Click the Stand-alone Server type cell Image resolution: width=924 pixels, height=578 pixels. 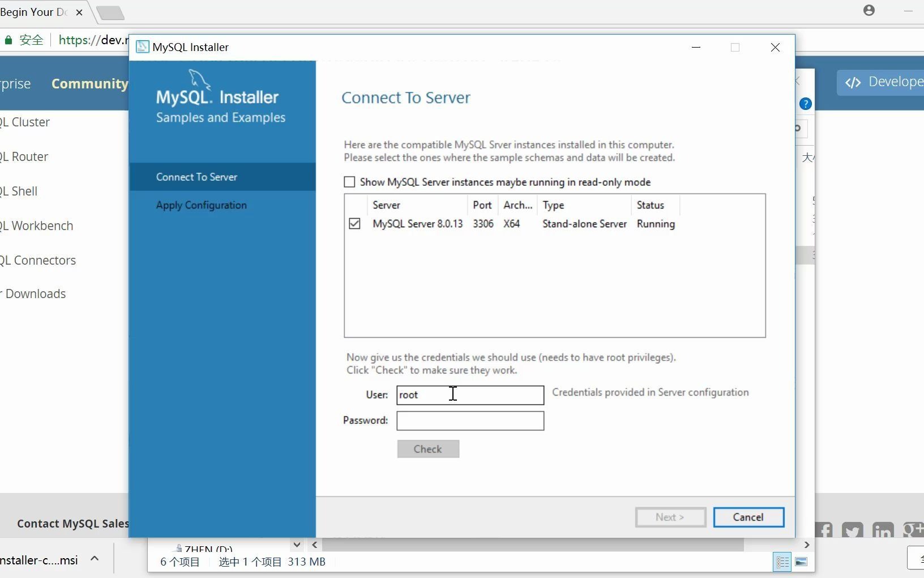click(x=584, y=224)
